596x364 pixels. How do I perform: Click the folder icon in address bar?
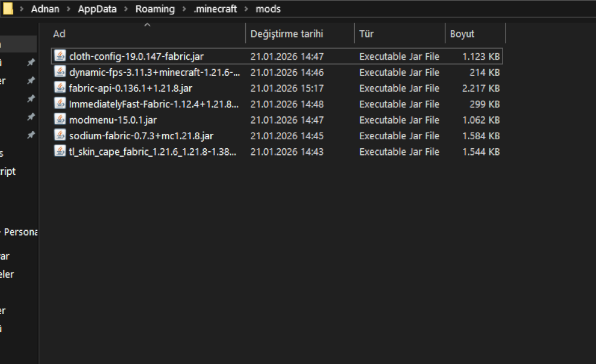[8, 8]
